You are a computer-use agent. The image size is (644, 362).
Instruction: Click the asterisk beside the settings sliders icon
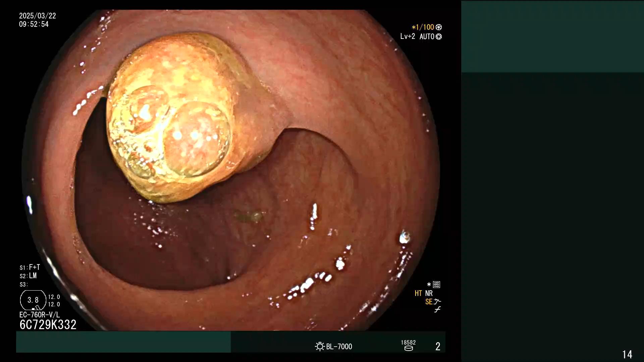(429, 285)
